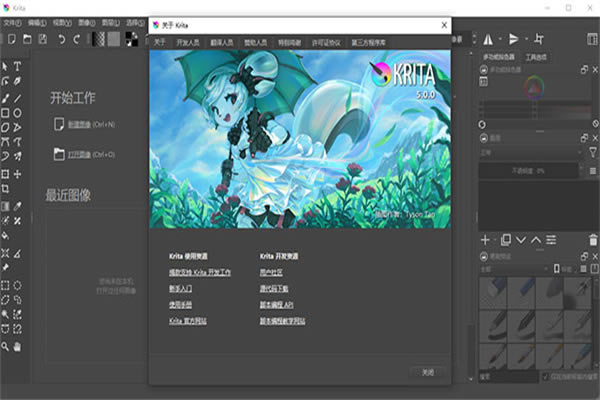Click the 打开图像 link on start page
Image resolution: width=600 pixels, height=400 pixels.
pos(80,155)
